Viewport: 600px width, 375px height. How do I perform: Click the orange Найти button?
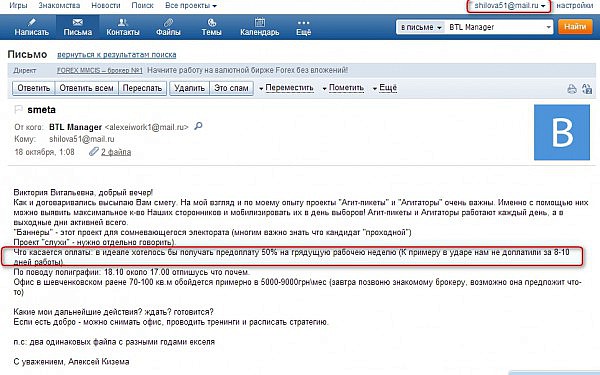tap(575, 27)
